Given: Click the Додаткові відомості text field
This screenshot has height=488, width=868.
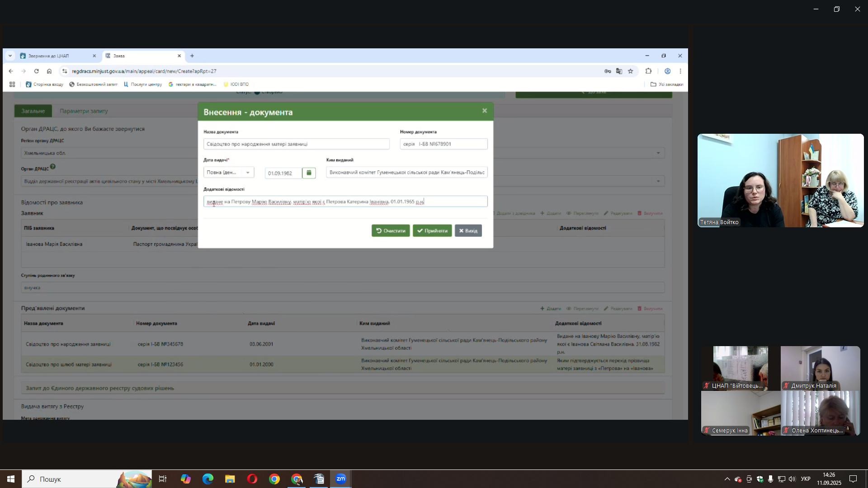Looking at the screenshot, I should click(x=345, y=202).
